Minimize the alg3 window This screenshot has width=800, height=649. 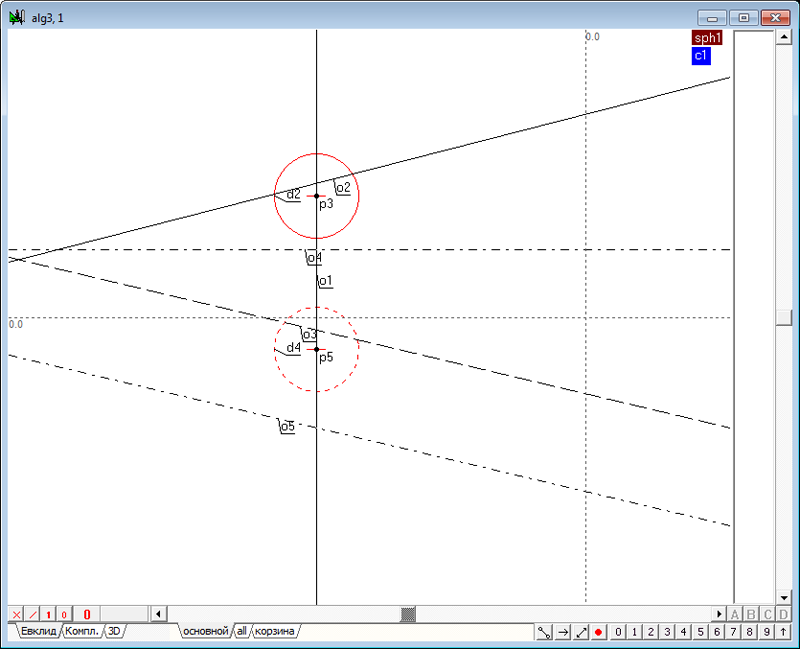pyautogui.click(x=712, y=18)
